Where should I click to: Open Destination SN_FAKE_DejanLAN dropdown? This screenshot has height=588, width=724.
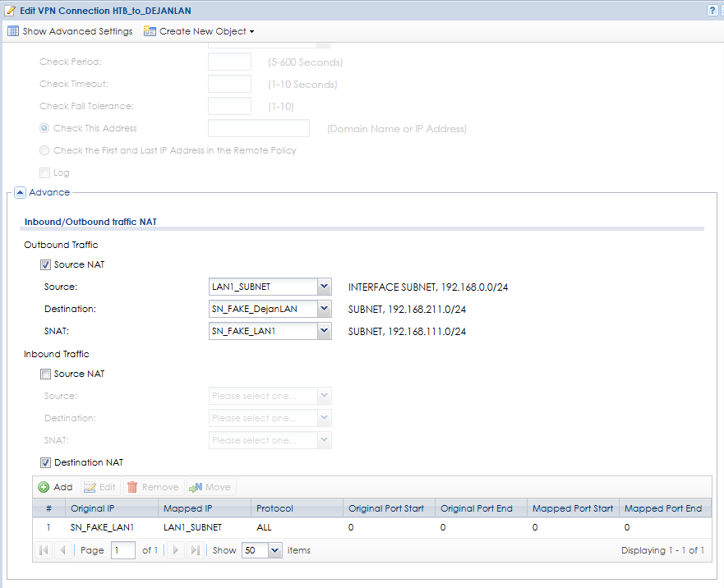click(x=324, y=309)
